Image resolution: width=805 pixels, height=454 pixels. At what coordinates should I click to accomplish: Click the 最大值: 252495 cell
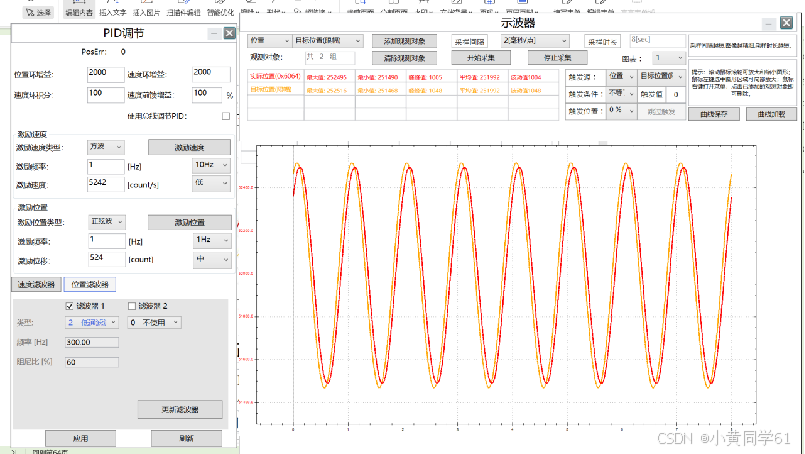click(330, 77)
